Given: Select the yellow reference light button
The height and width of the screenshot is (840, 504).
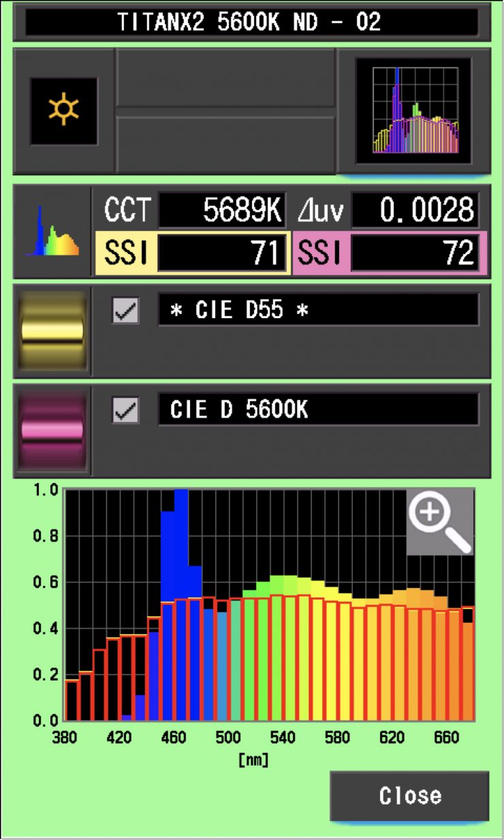Looking at the screenshot, I should click(52, 330).
